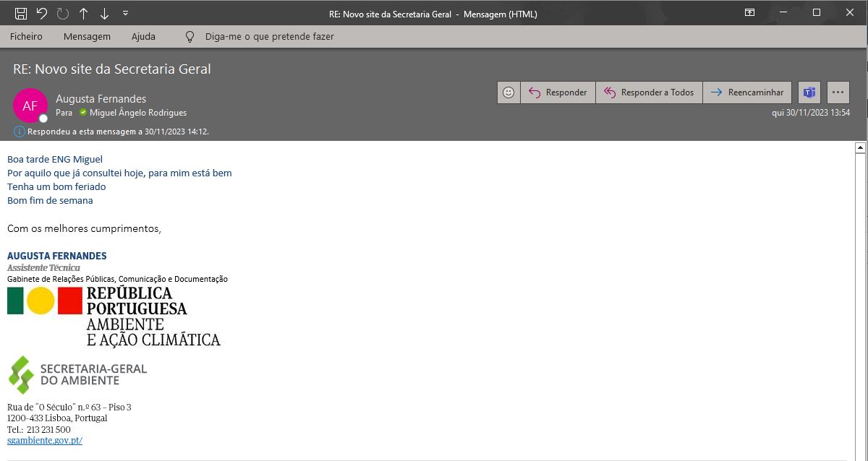
Task: Click the redo arrow icon
Action: (x=63, y=13)
